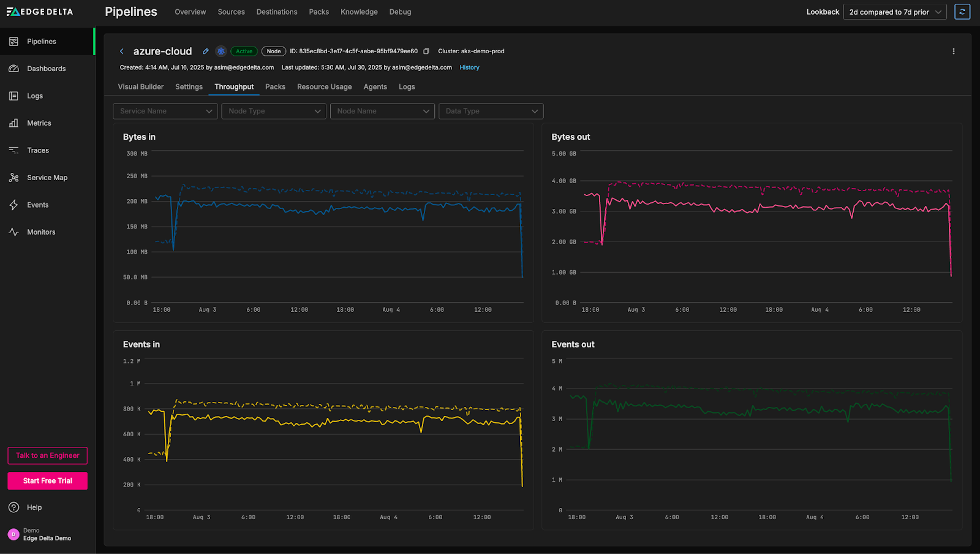Image resolution: width=980 pixels, height=554 pixels.
Task: Click the Start Free Trial button
Action: pyautogui.click(x=48, y=481)
